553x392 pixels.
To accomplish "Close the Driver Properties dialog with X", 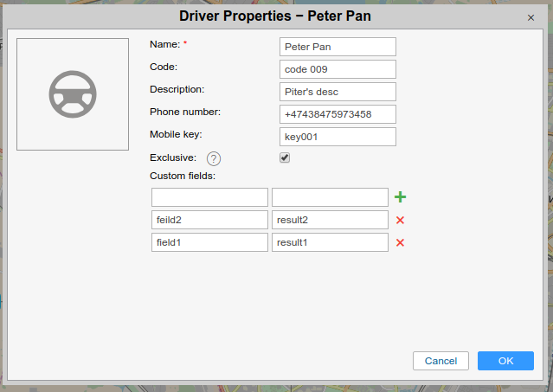I will click(x=530, y=17).
